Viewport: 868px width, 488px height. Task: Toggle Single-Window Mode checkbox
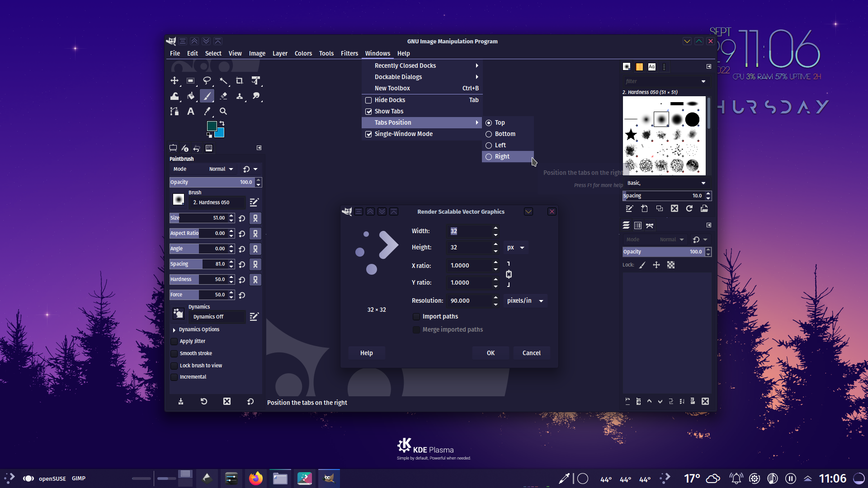368,134
